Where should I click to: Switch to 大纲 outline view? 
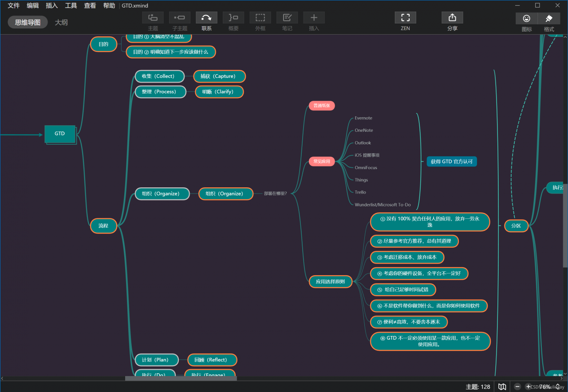coord(61,22)
